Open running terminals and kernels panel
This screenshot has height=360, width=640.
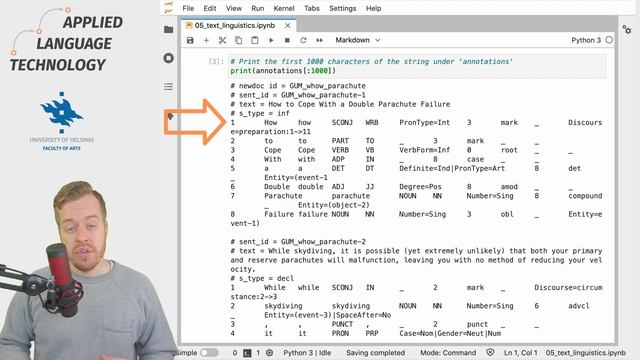pos(169,58)
